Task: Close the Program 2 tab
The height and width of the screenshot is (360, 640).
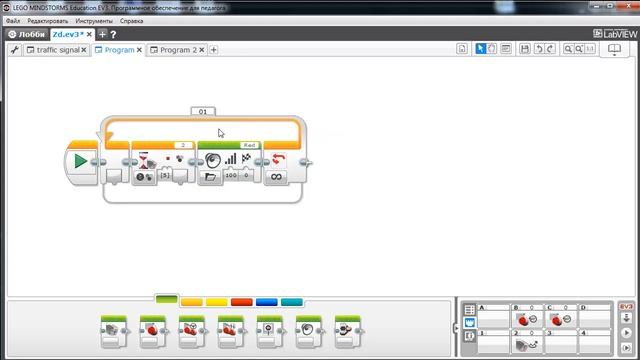Action: [x=202, y=50]
